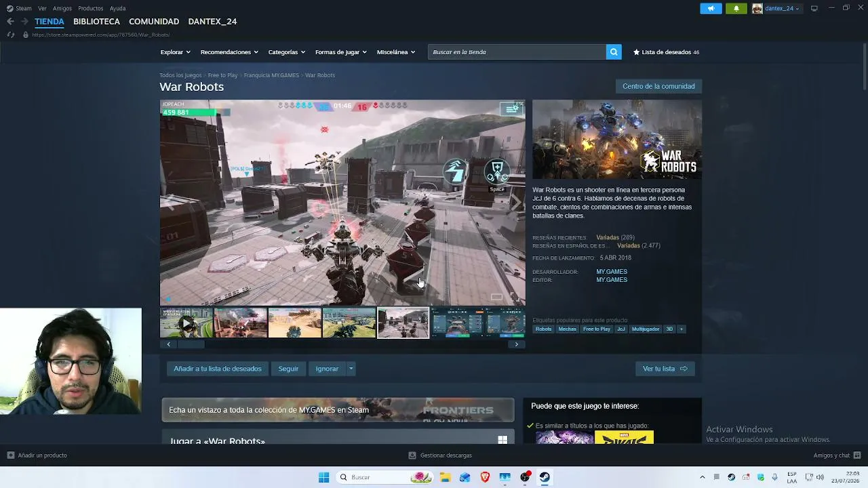Open Amigos y chat
The height and width of the screenshot is (488, 868).
[837, 455]
